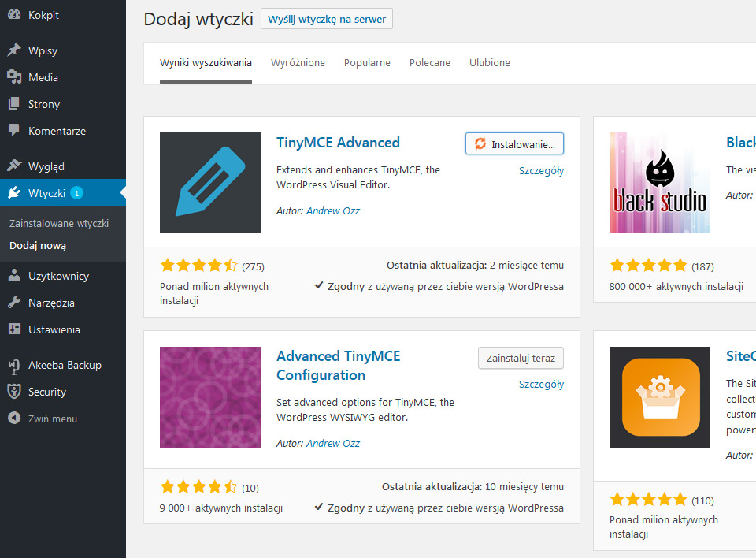Click the TinyMCE Advanced pencil thumbnail
The height and width of the screenshot is (558, 756).
(x=210, y=183)
